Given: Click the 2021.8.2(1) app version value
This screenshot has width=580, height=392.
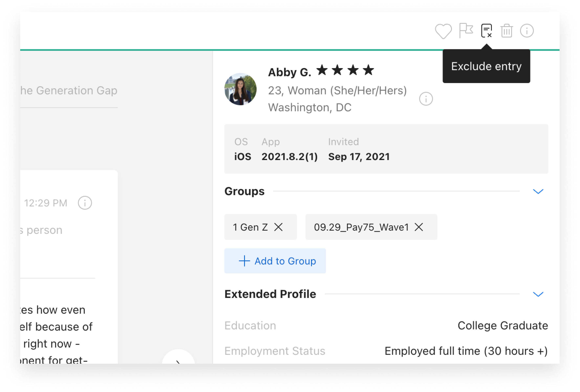Looking at the screenshot, I should [x=289, y=157].
